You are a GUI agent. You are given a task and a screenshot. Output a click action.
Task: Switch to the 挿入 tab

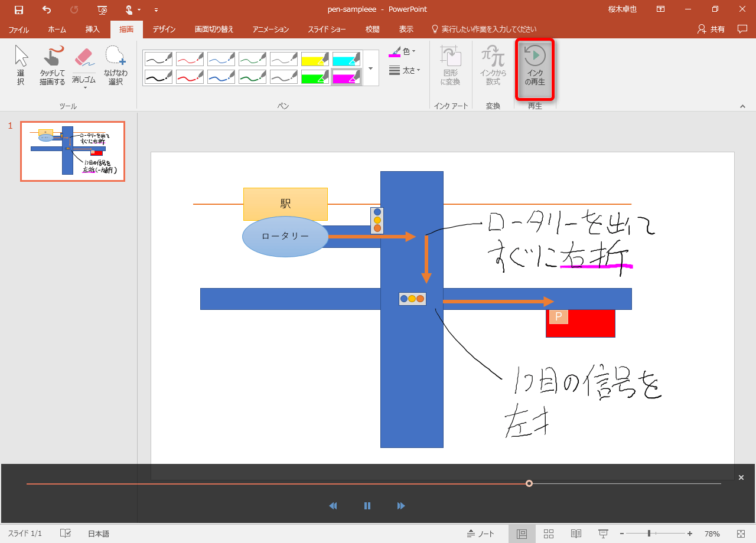coord(93,29)
